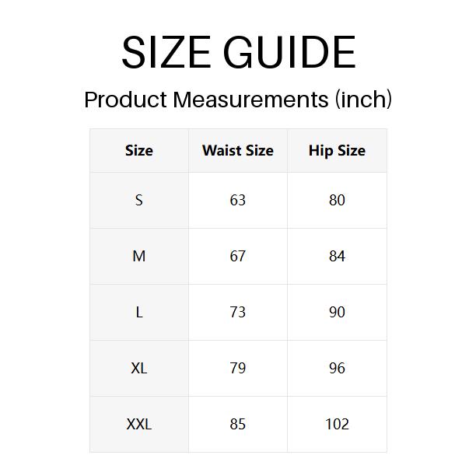
Task: Select the S size cell
Action: click(139, 201)
